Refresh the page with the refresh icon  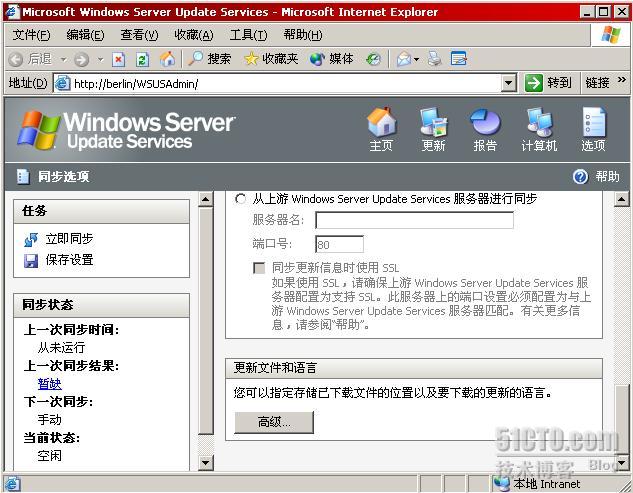(143, 59)
